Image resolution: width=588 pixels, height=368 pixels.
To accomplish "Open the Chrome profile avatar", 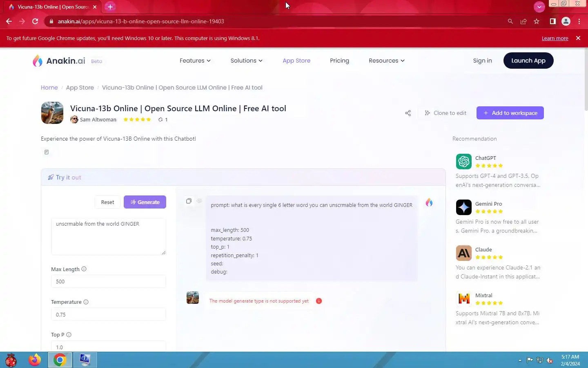I will click(566, 21).
